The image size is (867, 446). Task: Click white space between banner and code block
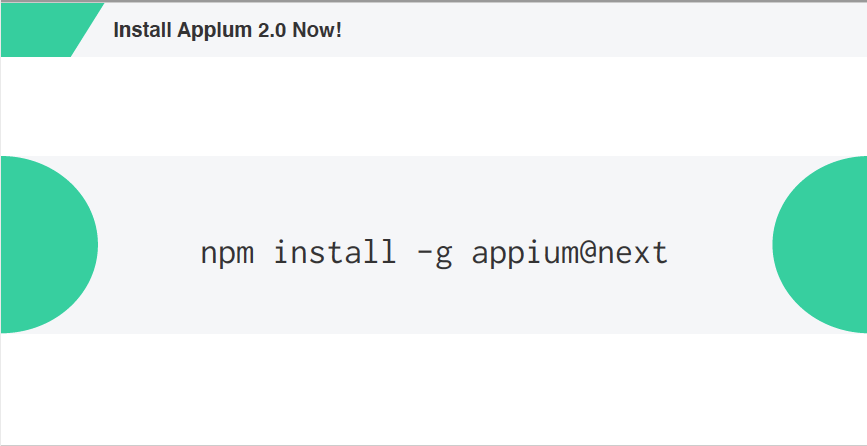(x=433, y=106)
